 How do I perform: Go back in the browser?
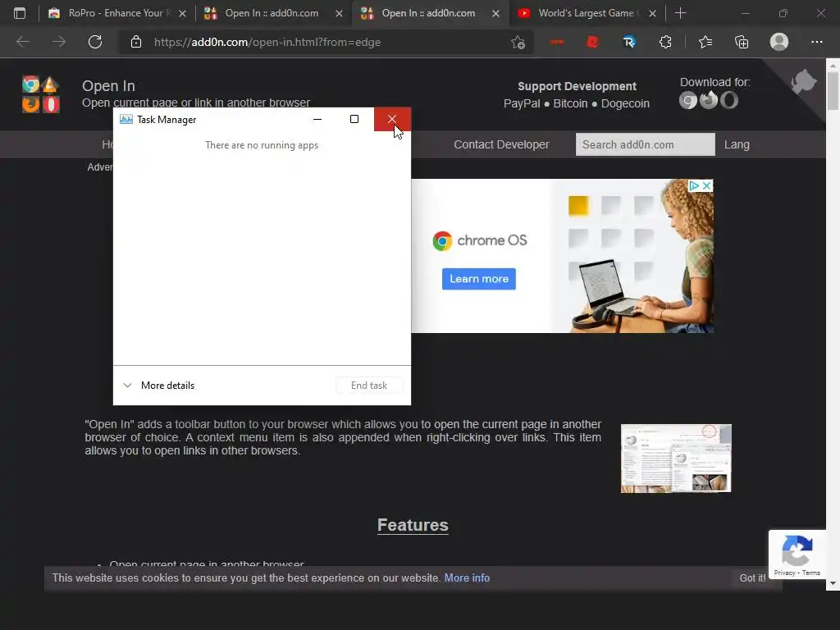tap(22, 42)
